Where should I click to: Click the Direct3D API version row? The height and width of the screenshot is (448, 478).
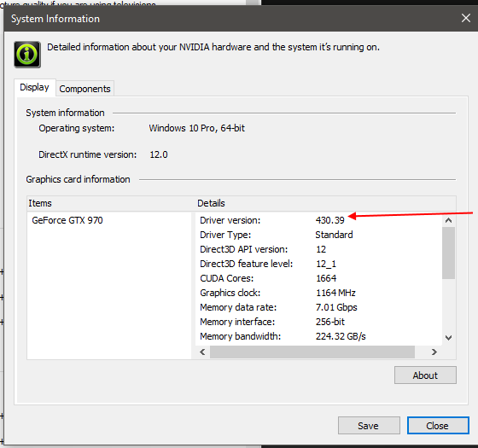(318, 249)
